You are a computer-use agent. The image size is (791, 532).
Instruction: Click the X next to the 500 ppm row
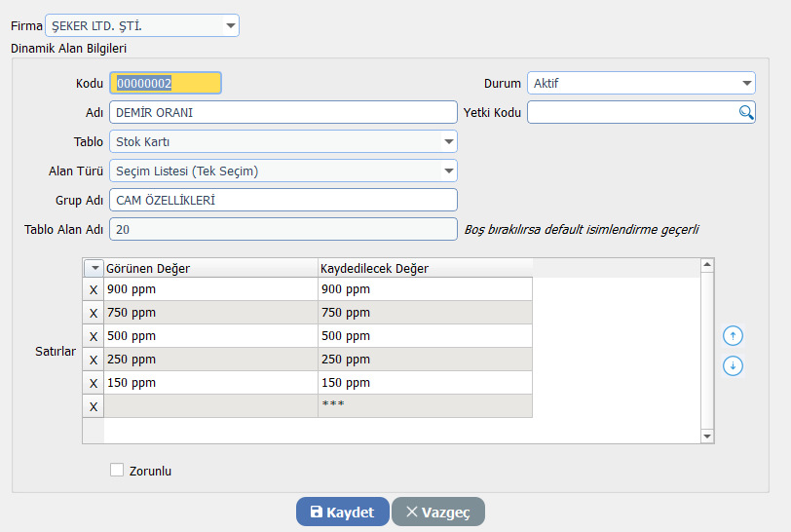(94, 336)
